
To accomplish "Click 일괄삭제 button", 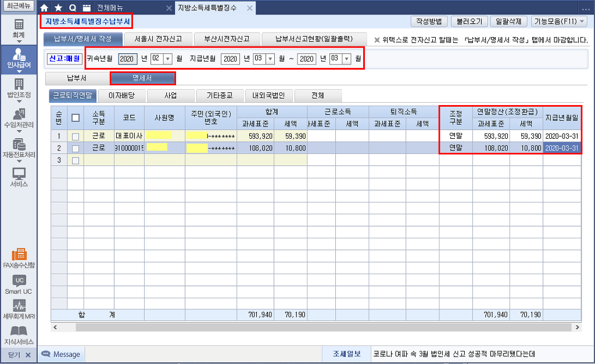I will pyautogui.click(x=509, y=21).
